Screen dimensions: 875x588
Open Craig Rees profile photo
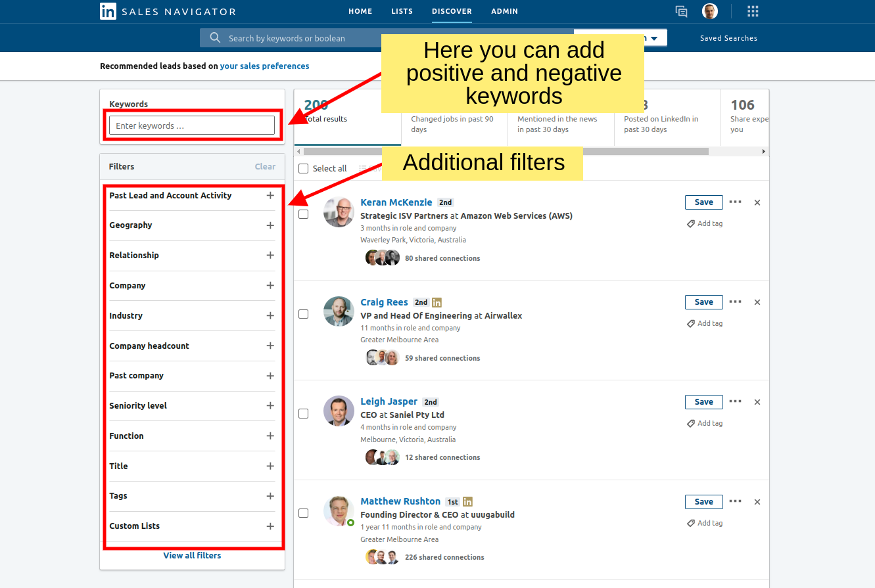(x=339, y=311)
